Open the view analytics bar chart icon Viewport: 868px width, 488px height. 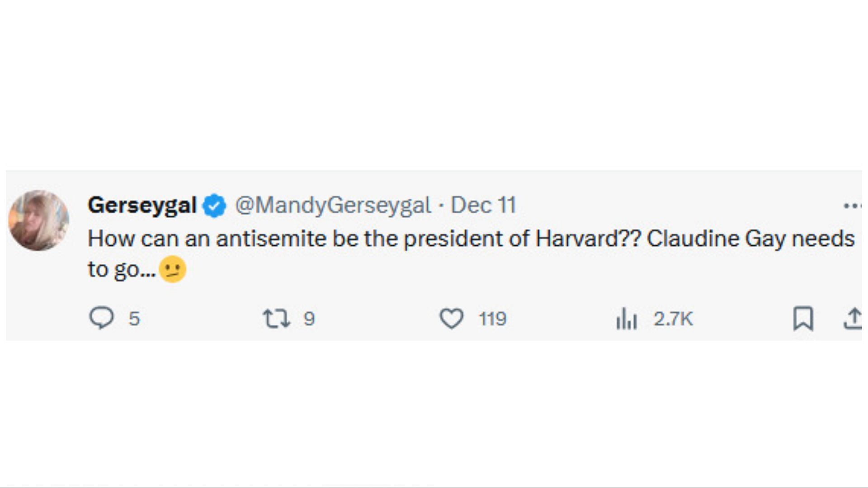click(627, 319)
